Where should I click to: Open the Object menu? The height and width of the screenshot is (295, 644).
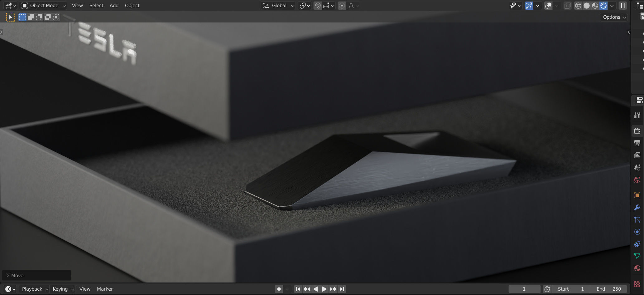(132, 6)
